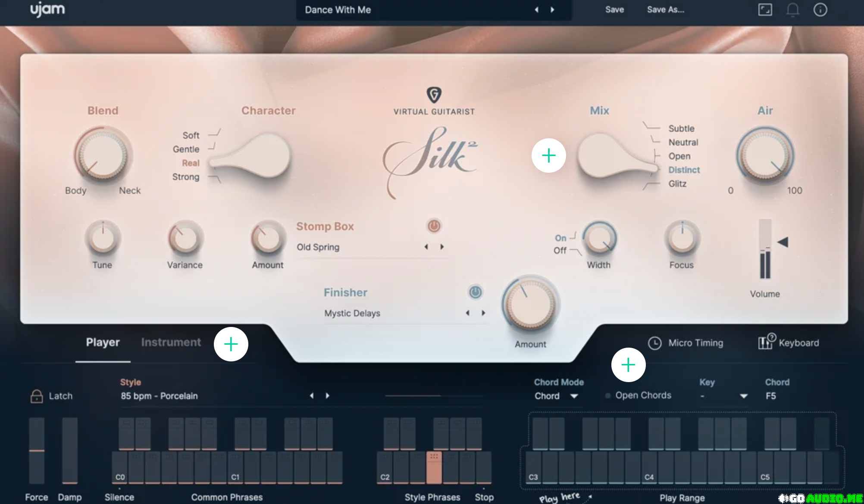This screenshot has width=864, height=504.
Task: Select next Style arrow
Action: click(x=327, y=395)
